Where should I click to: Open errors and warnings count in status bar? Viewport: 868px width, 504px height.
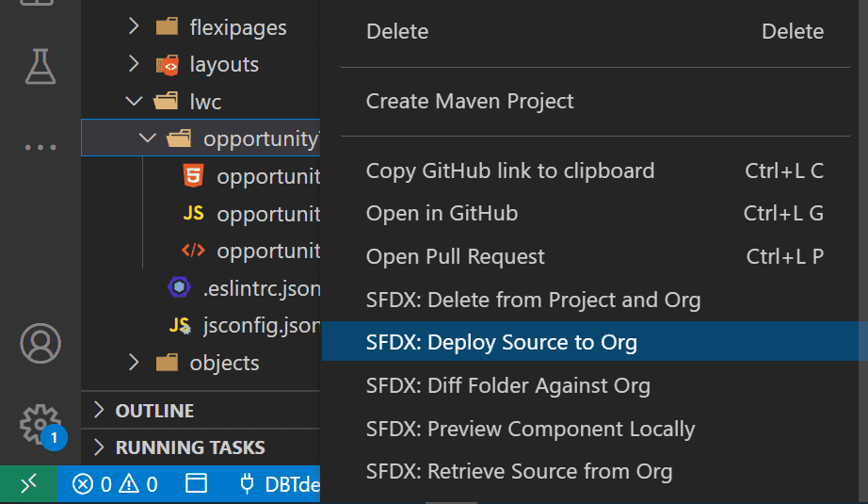pos(115,484)
